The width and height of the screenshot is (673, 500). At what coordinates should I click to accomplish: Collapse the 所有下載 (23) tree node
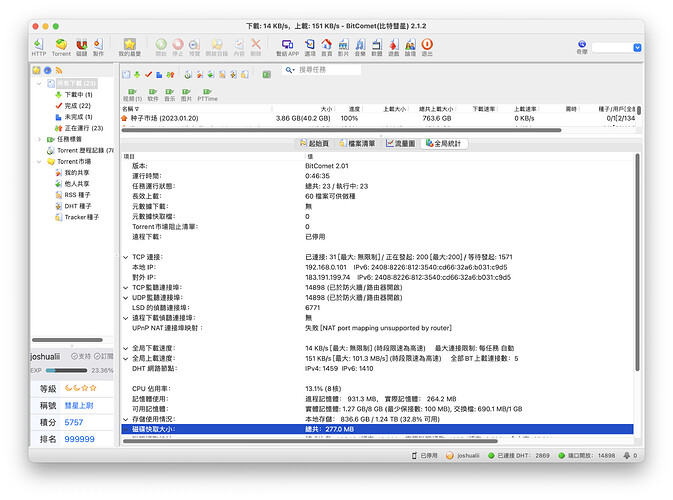point(39,83)
